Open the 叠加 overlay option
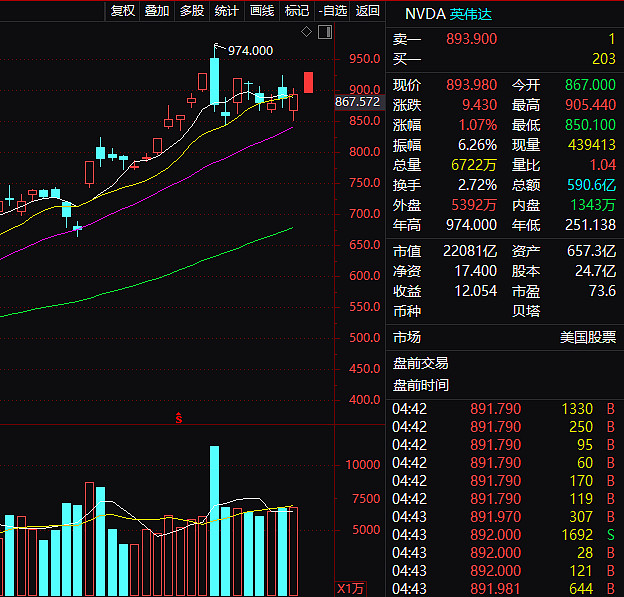Viewport: 624px width, 597px height. click(157, 11)
